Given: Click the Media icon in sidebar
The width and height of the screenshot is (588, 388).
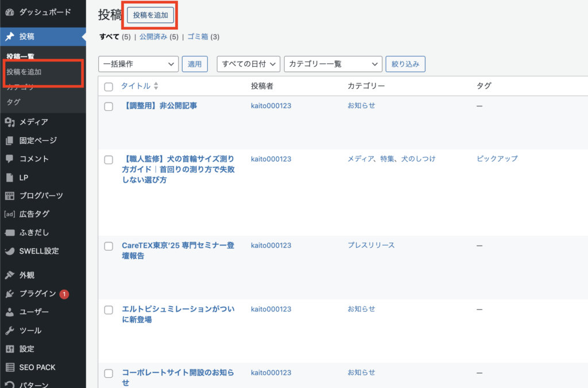Looking at the screenshot, I should 10,122.
